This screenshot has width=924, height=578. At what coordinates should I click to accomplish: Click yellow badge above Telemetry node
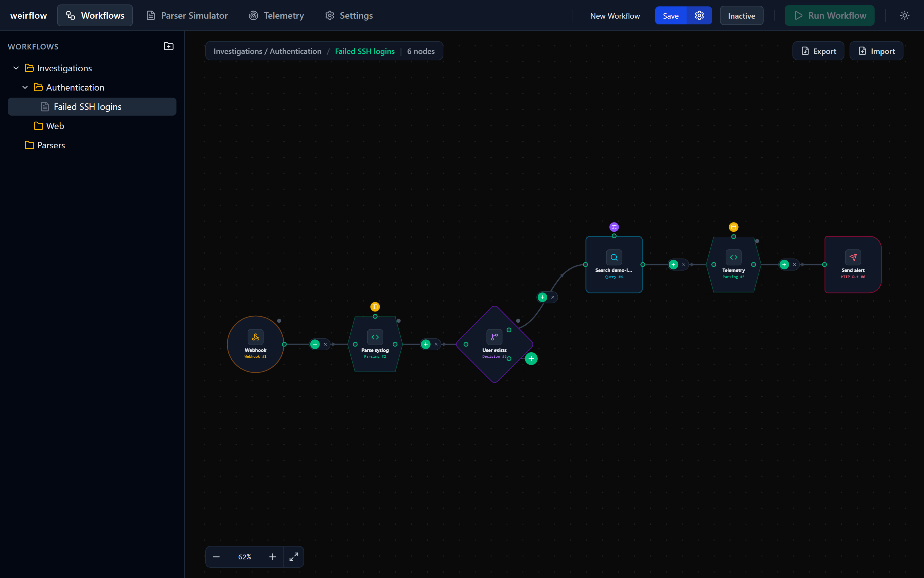point(733,227)
